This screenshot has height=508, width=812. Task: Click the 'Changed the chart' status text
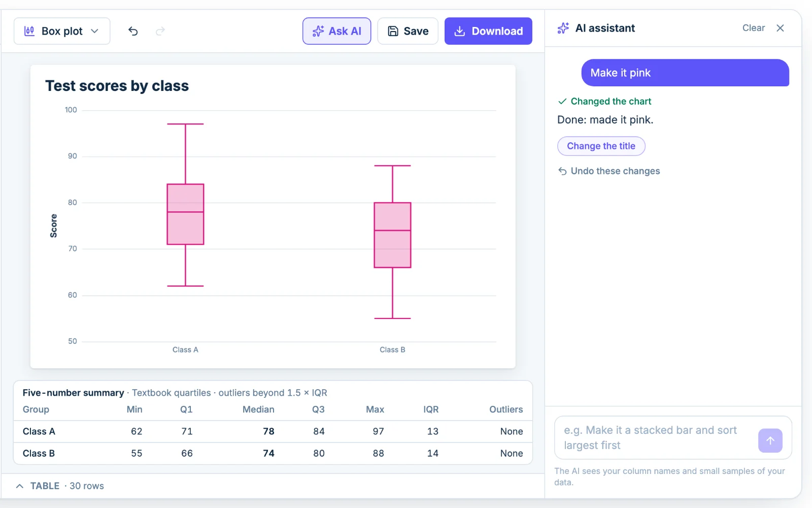coord(611,102)
